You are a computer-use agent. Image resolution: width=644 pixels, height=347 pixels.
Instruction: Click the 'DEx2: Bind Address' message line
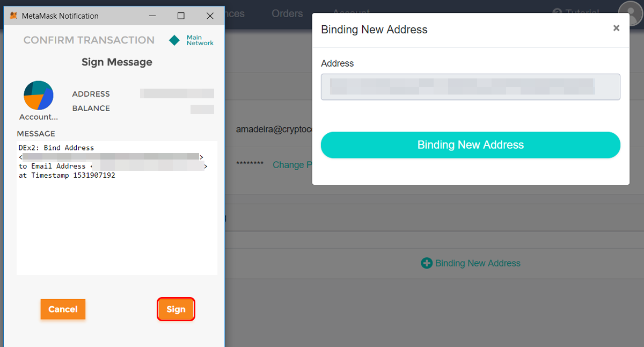click(x=56, y=148)
